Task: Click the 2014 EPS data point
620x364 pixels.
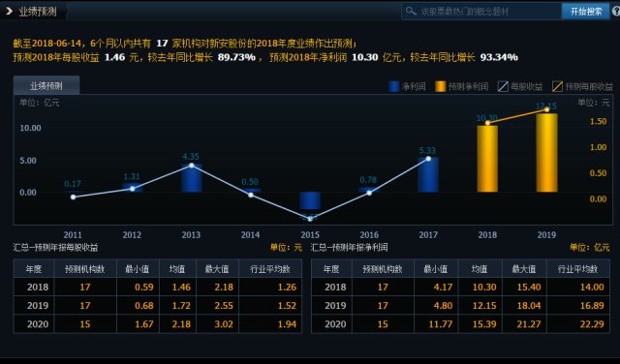Action: [251, 195]
